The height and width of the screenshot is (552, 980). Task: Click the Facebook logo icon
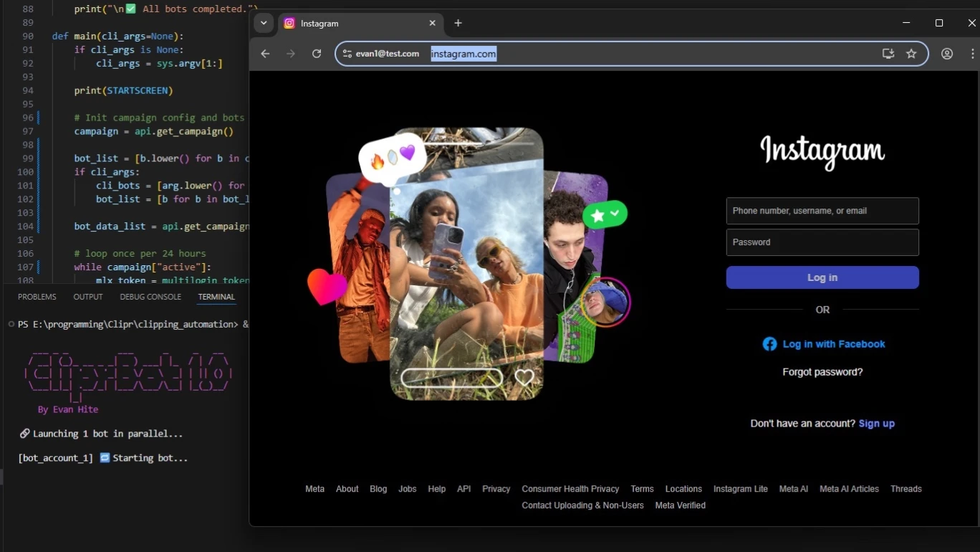click(x=769, y=344)
